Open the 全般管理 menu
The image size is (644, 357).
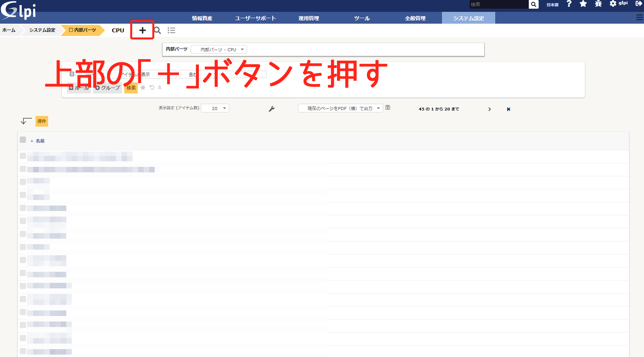(x=415, y=18)
